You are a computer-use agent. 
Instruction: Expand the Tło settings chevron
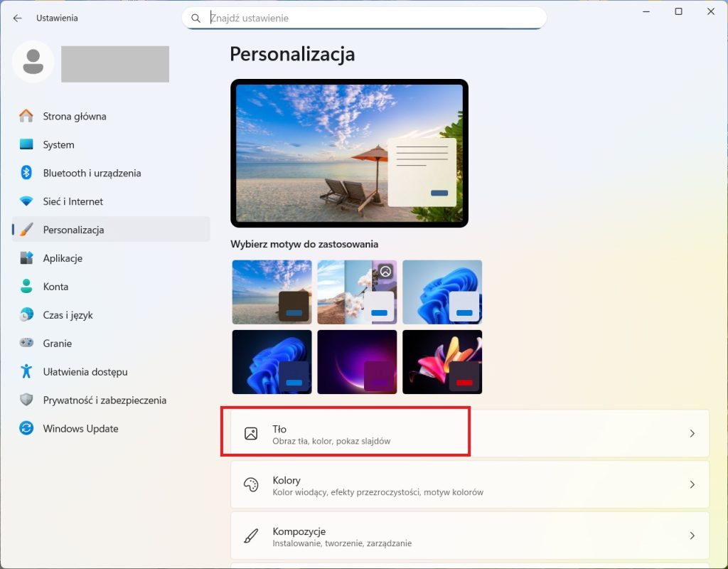[x=692, y=433]
